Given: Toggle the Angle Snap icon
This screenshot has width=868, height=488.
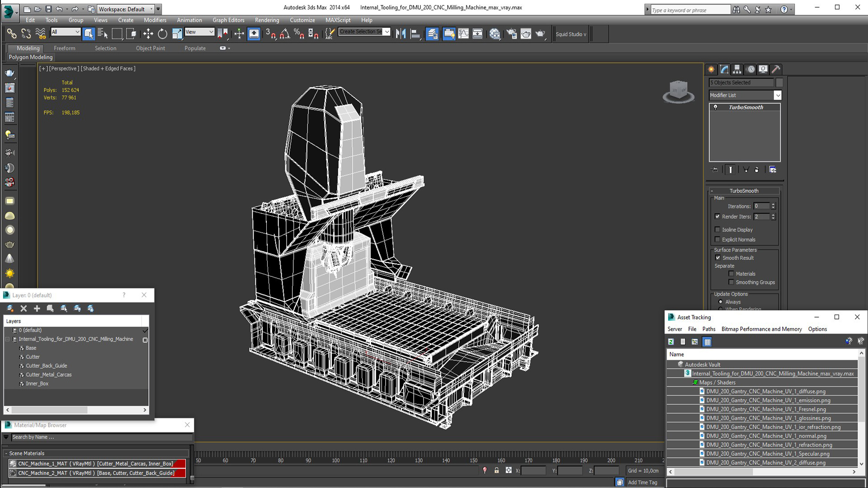Looking at the screenshot, I should click(284, 33).
